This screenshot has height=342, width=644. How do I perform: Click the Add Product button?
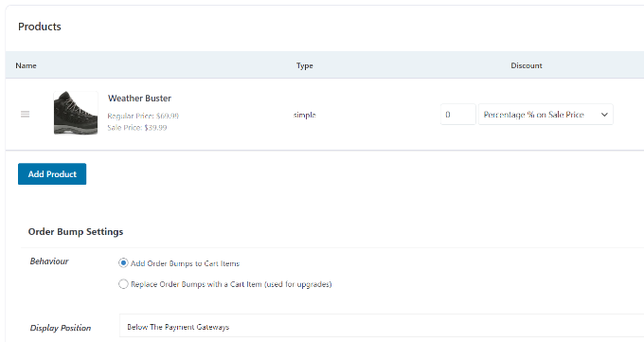pyautogui.click(x=52, y=174)
